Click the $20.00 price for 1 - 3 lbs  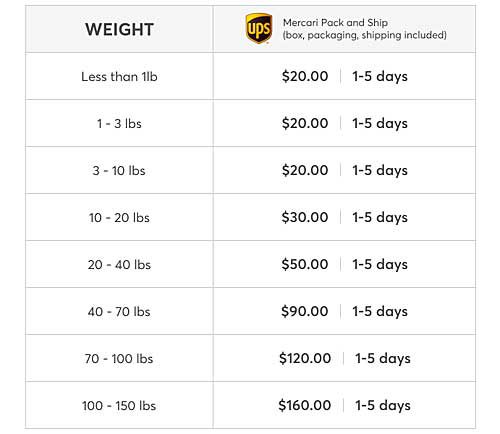[x=305, y=123]
